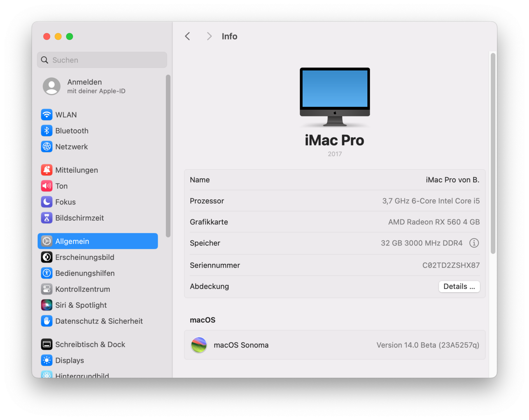Click the processor value '3,7 GHz 6-Core Intel Core i5'
This screenshot has height=420, width=529.
pos(431,201)
